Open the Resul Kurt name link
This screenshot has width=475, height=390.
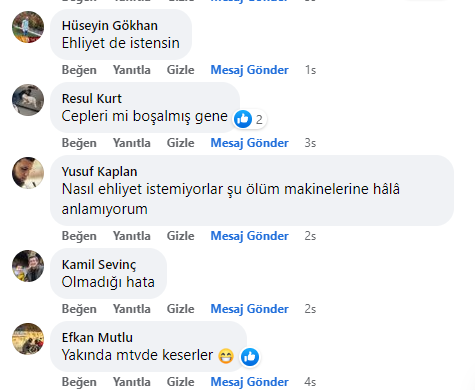92,99
